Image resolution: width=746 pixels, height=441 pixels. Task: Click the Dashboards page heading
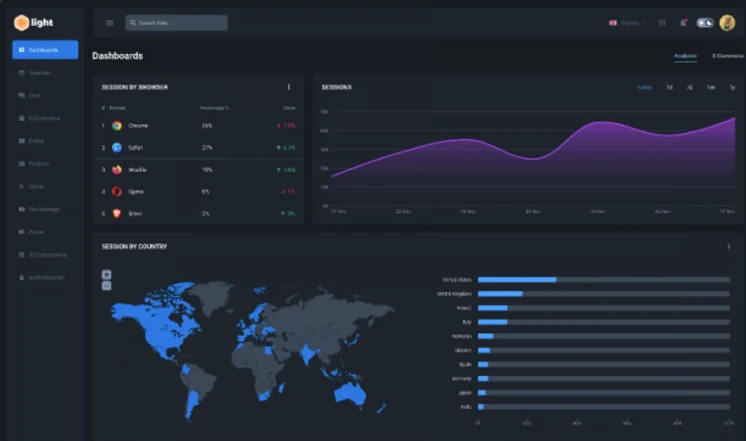coord(118,56)
